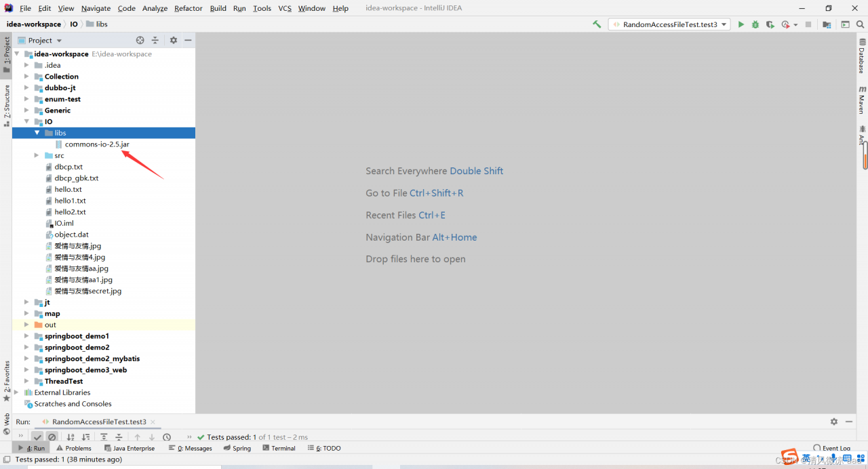Open Run Anything icon in toolbar
868x469 pixels.
pos(845,24)
